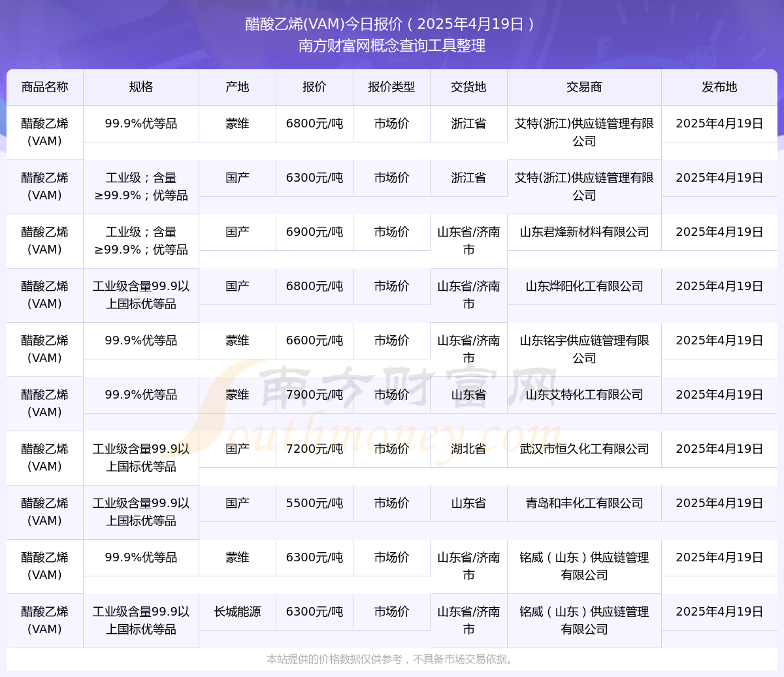This screenshot has width=784, height=677.
Task: Click 山东省 in the 7900元/吨 row
Action: click(468, 395)
